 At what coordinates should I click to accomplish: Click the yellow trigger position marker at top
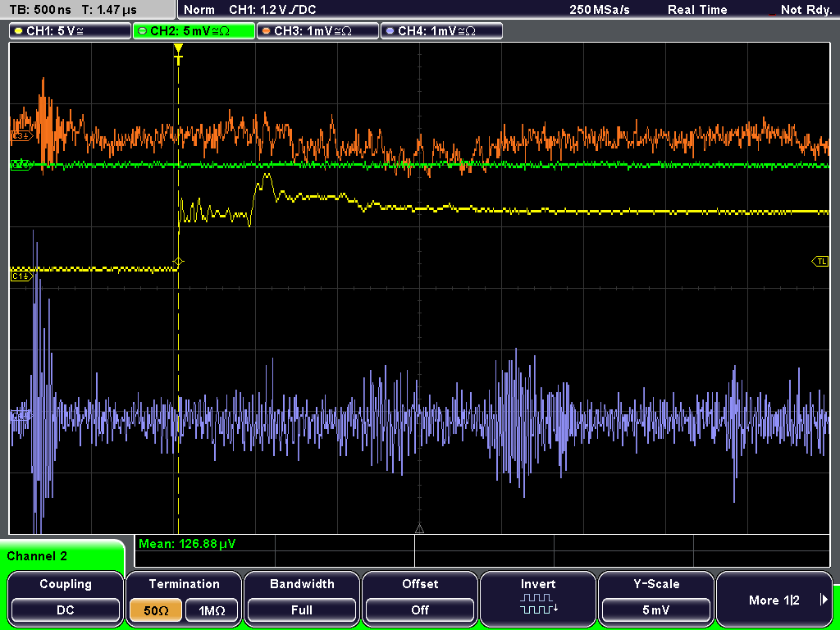[x=178, y=53]
